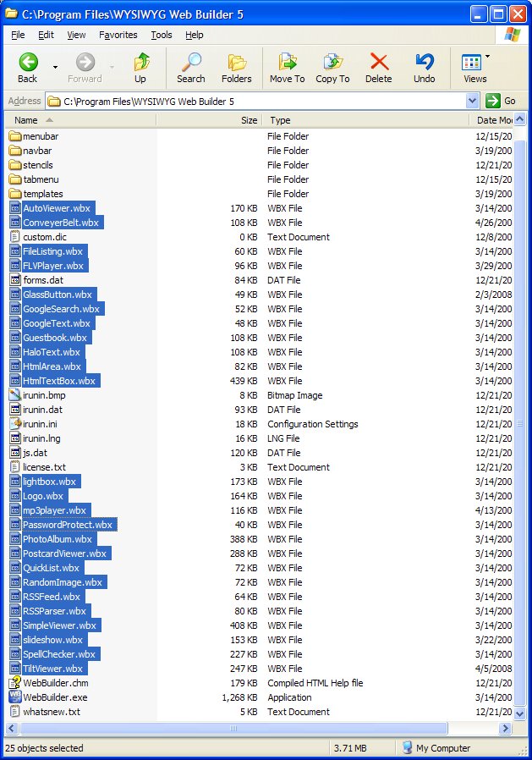Click the Go button

pos(501,101)
